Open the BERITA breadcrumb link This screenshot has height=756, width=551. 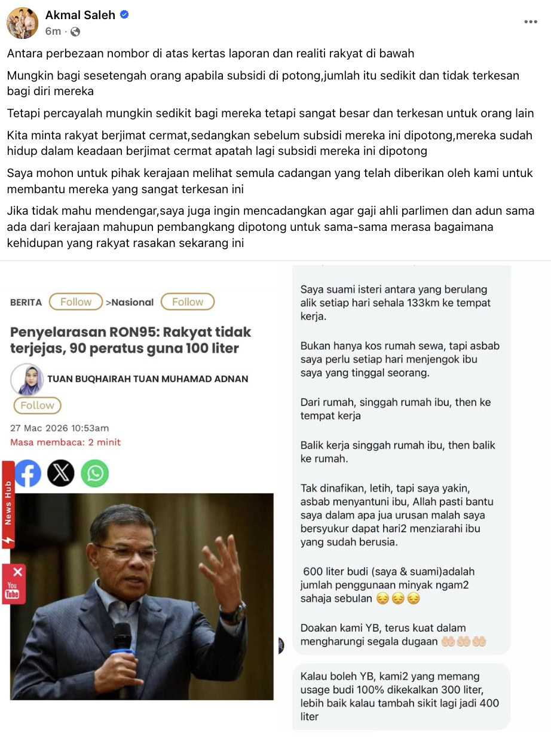click(x=26, y=302)
